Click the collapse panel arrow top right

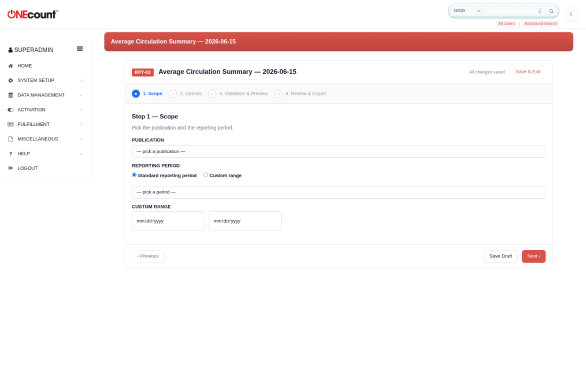[x=571, y=14]
